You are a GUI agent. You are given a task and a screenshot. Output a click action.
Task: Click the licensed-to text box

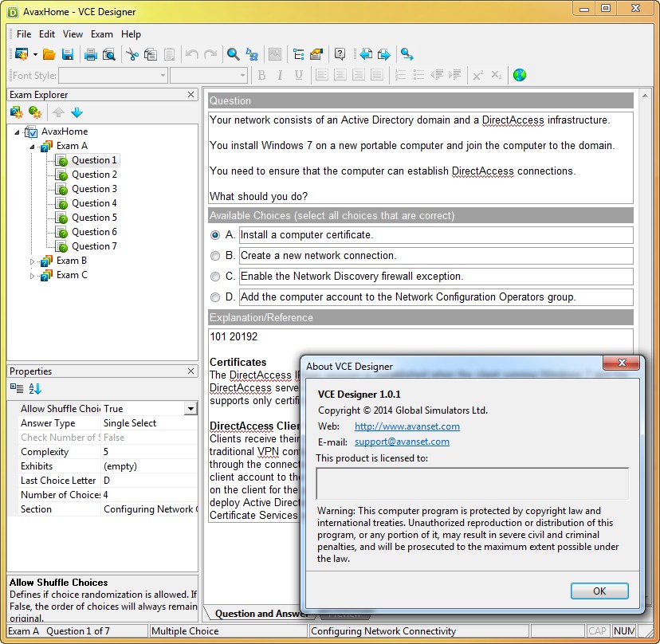pos(472,483)
